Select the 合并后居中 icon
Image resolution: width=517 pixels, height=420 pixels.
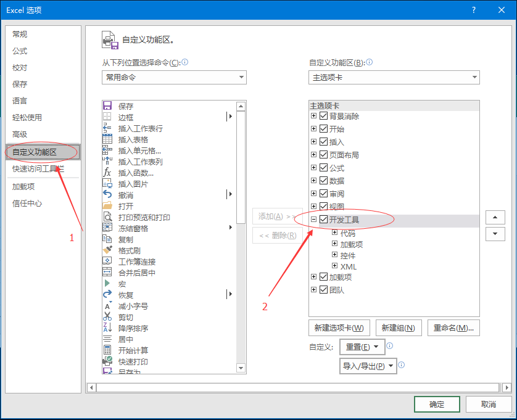(107, 273)
